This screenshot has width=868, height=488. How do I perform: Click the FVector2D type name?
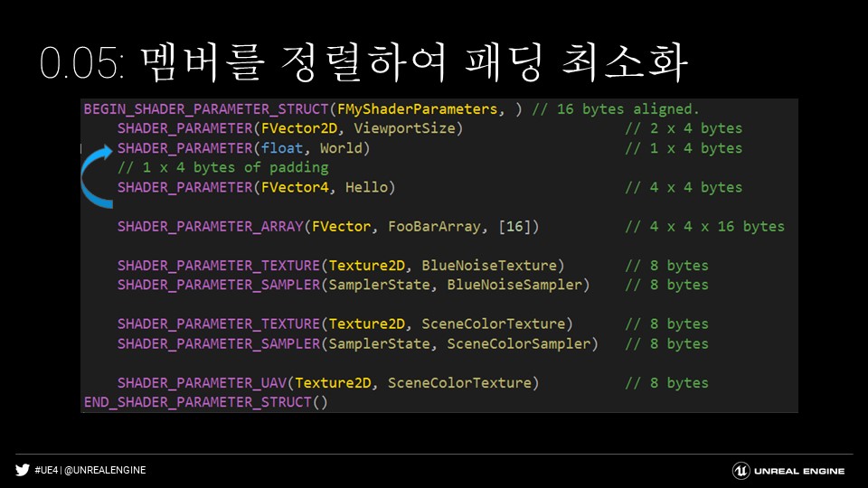click(299, 128)
